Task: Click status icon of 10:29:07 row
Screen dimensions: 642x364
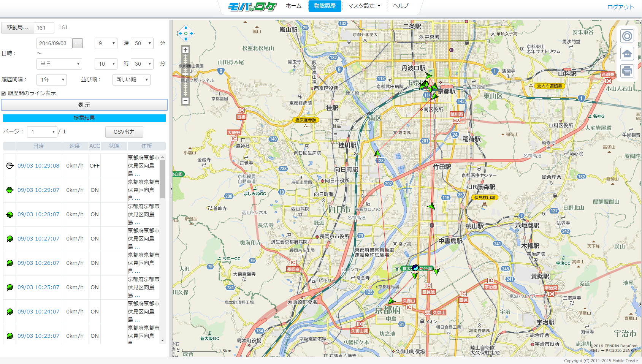Action: click(10, 190)
